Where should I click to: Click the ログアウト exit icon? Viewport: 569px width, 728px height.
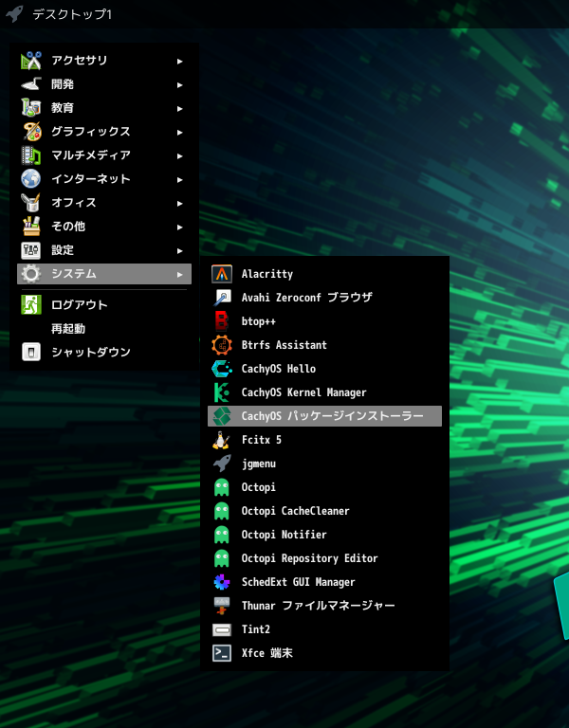pyautogui.click(x=31, y=304)
